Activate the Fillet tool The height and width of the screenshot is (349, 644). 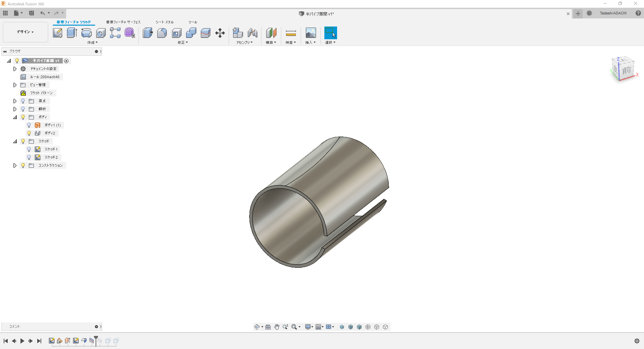point(162,33)
